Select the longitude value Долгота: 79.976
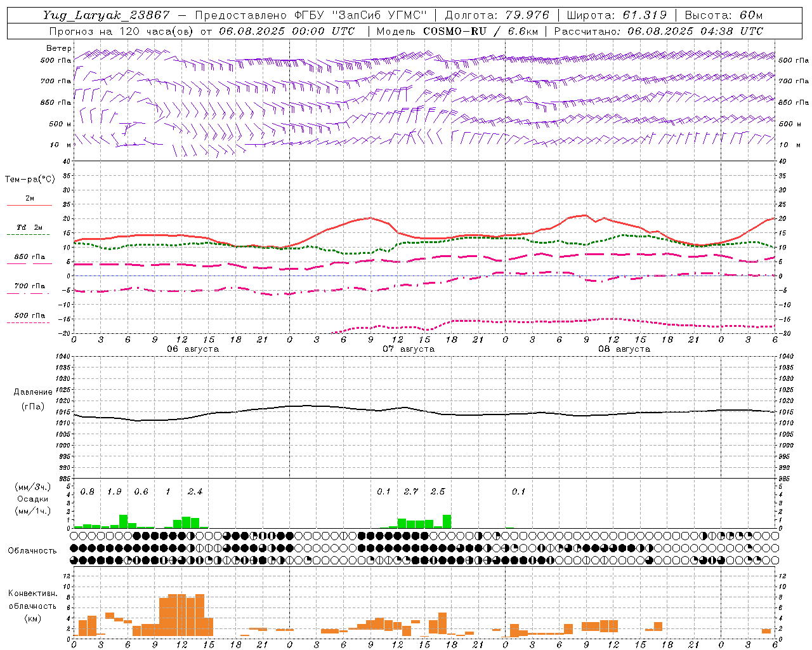 497,15
